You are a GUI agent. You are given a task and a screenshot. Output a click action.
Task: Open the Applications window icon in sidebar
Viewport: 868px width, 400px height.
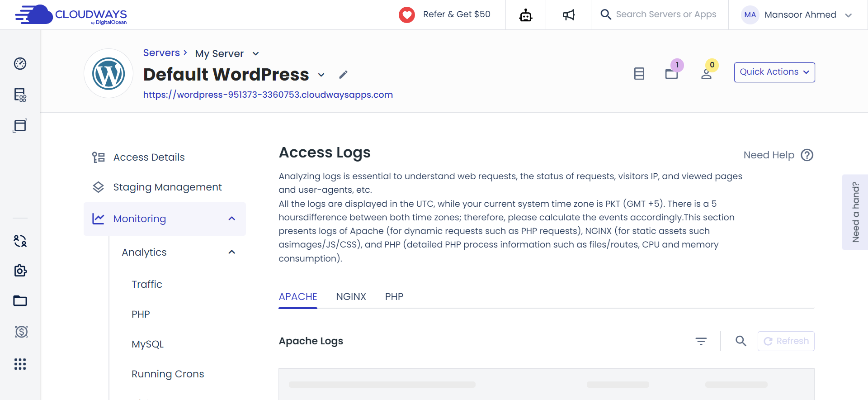[20, 125]
